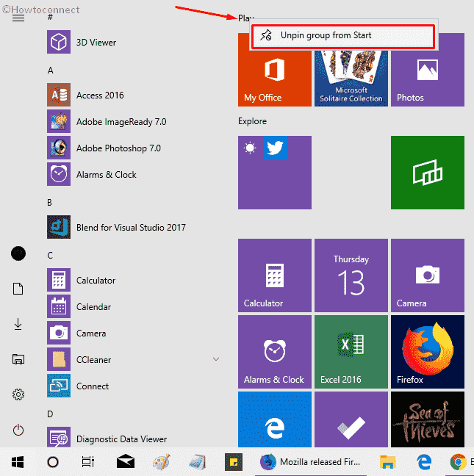Open taskbar icon left of Sticky Notes
Viewport: 474px width, 476px height.
[198, 462]
